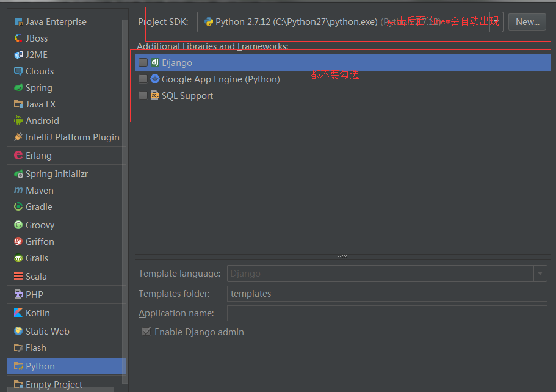Image resolution: width=556 pixels, height=392 pixels.
Task: Open the Project SDK dropdown arrow
Action: [x=496, y=22]
